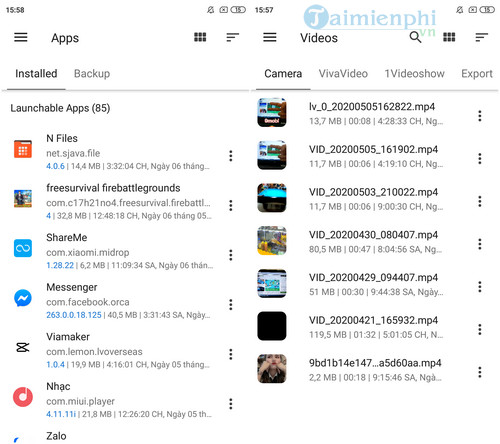Switch to the Export tab

pos(477,74)
